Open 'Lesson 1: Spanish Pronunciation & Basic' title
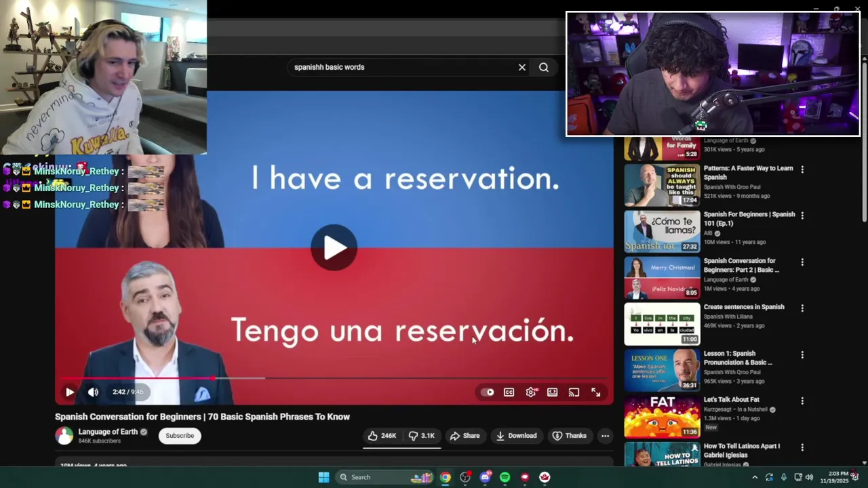This screenshot has width=868, height=488. point(738,358)
